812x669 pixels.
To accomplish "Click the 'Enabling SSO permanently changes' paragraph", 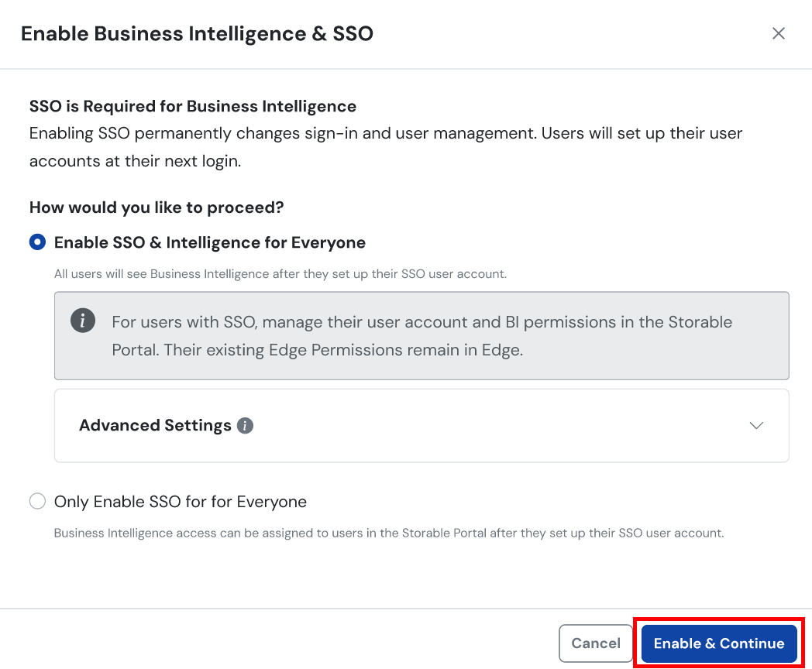I will 385,147.
